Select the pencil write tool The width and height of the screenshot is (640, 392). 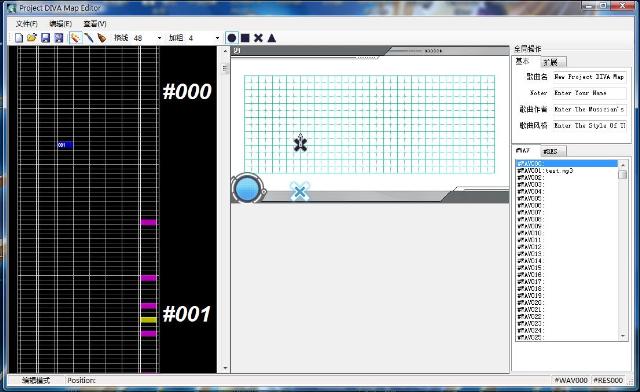(75, 38)
